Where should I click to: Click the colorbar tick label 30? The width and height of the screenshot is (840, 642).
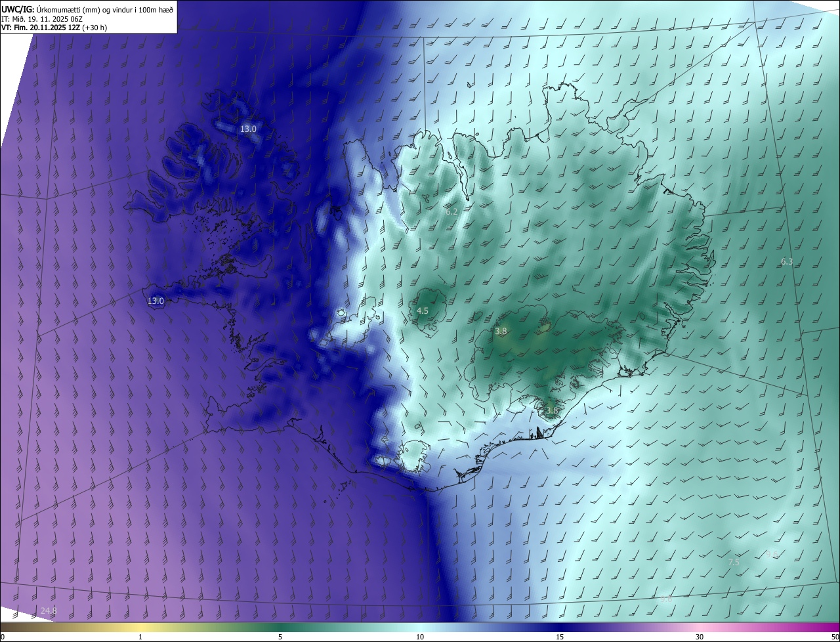pyautogui.click(x=700, y=637)
